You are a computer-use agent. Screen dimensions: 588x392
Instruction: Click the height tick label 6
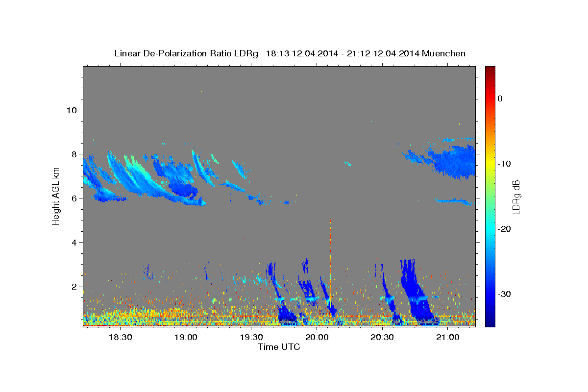tap(74, 198)
